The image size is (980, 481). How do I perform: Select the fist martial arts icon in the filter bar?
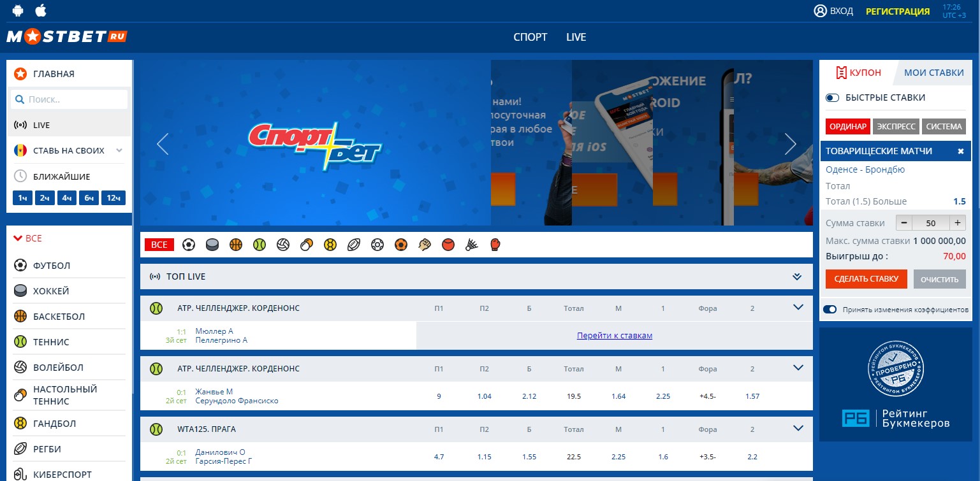425,245
